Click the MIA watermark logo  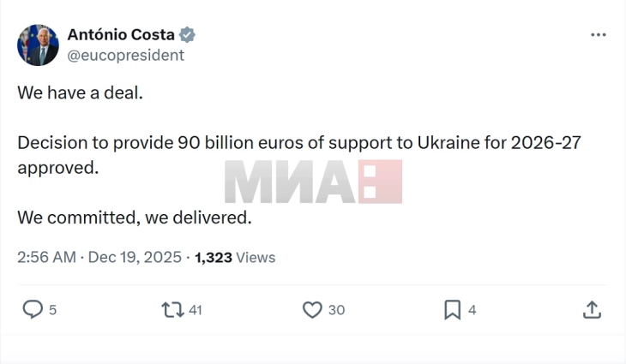coord(313,182)
